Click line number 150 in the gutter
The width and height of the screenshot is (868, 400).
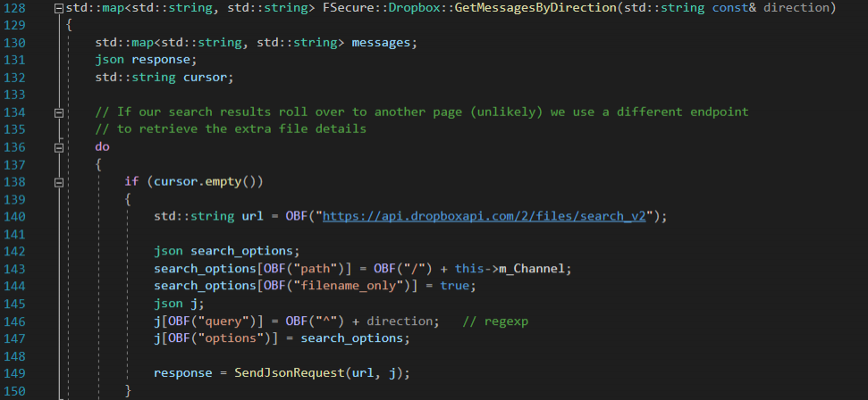coord(14,390)
